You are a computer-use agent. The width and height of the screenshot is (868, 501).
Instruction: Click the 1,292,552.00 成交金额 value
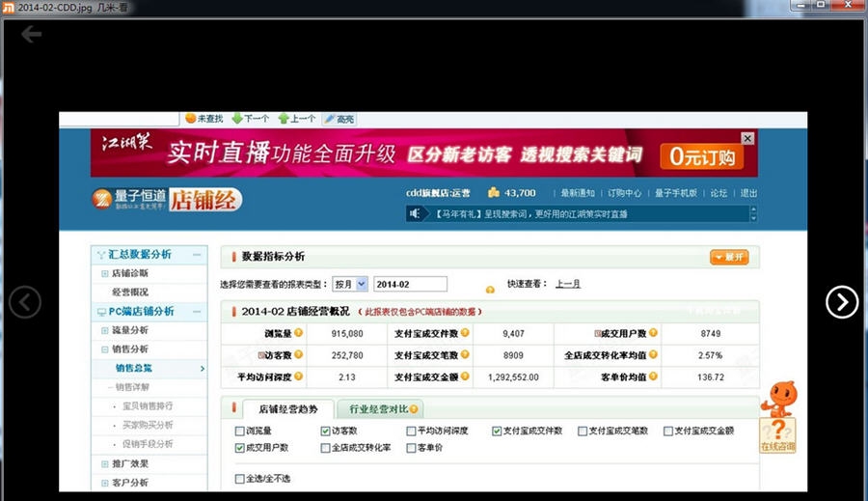pyautogui.click(x=513, y=376)
